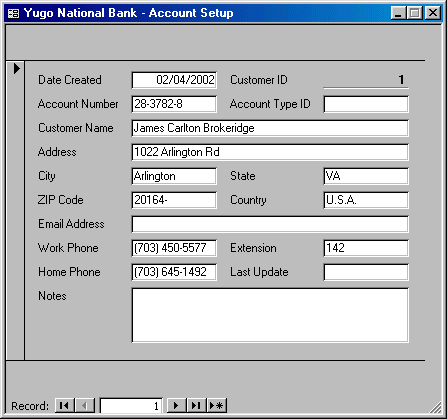Image resolution: width=447 pixels, height=419 pixels.
Task: Click the Date Created field
Action: (x=174, y=80)
